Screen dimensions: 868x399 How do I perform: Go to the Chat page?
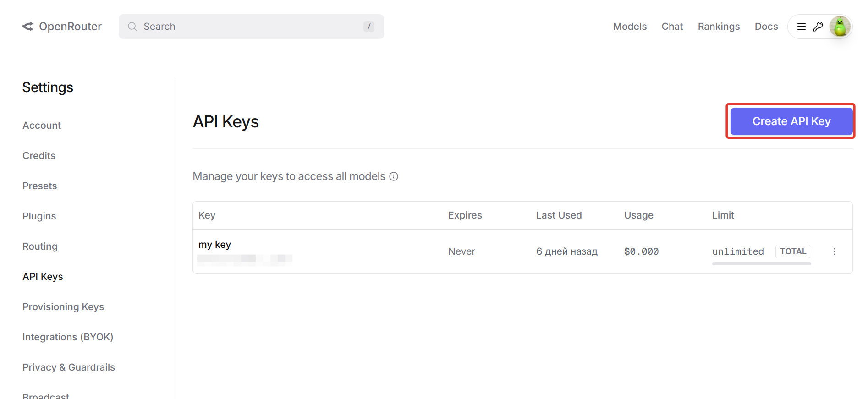coord(672,27)
